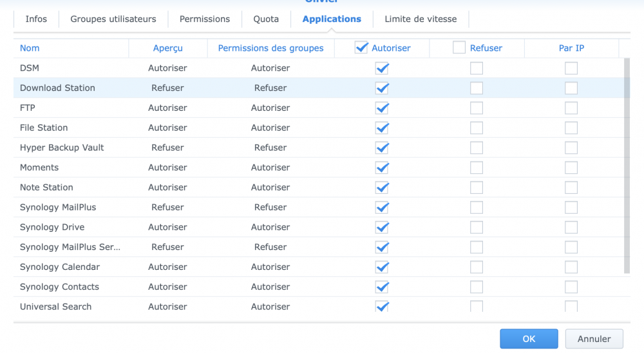Uncheck Autoriser for Synology Calendar
Viewport: 644px width, 353px height.
[382, 267]
